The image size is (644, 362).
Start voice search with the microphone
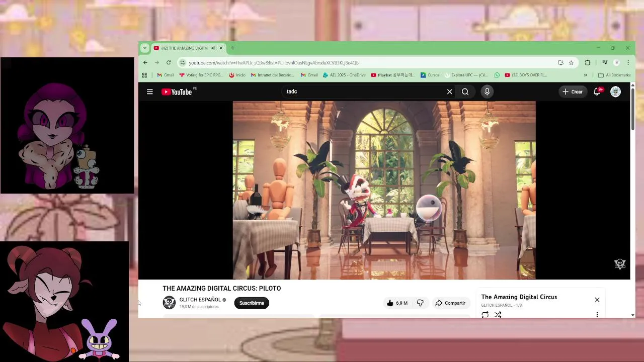(x=487, y=92)
